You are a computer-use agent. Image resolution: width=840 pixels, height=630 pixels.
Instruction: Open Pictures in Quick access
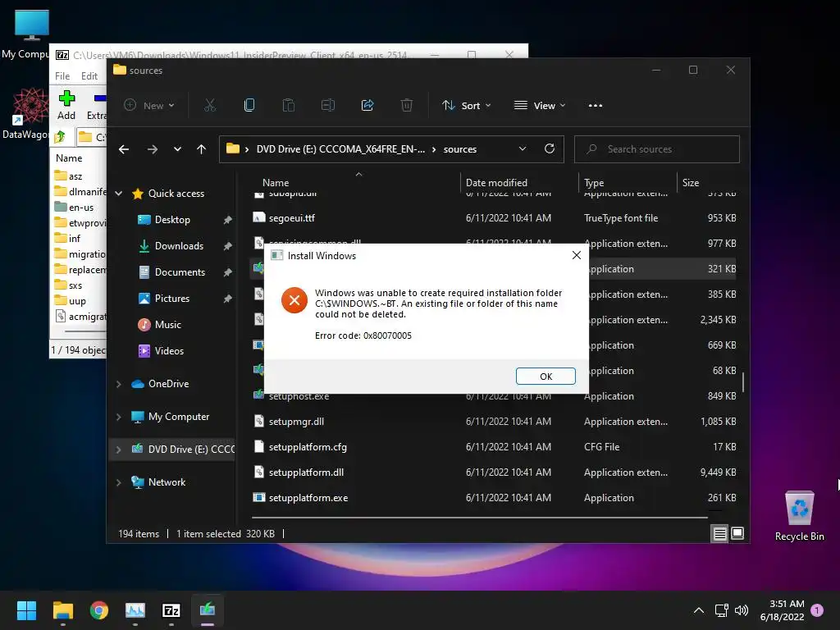pos(172,299)
